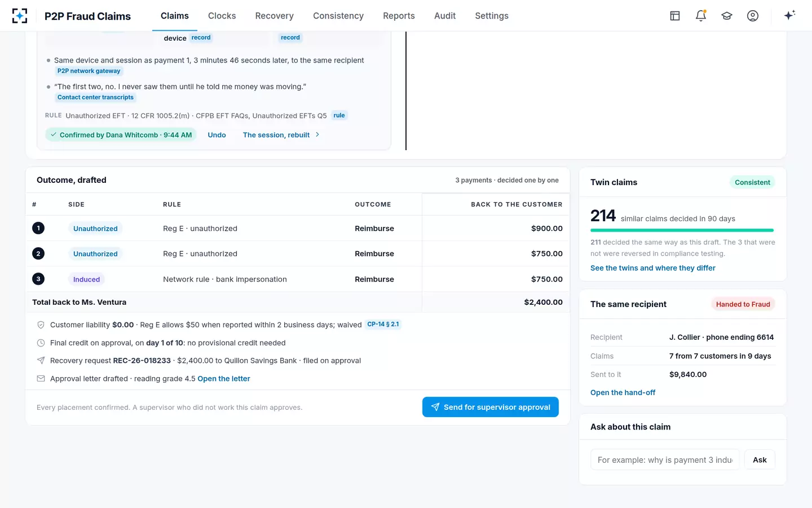Select the payment 3 number badge
The image size is (812, 508).
click(38, 279)
